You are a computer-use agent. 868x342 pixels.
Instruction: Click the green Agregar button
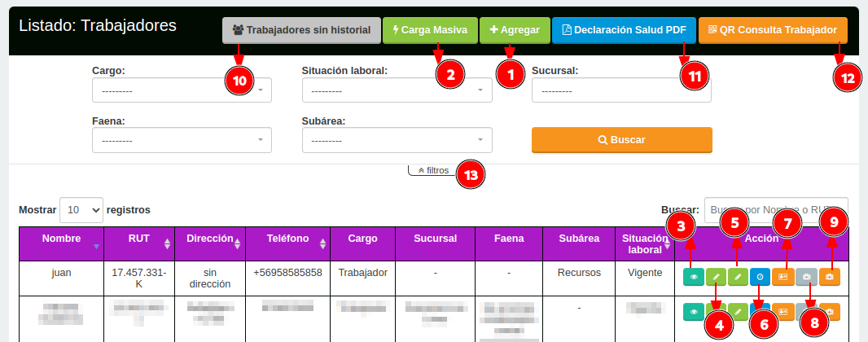pyautogui.click(x=515, y=30)
